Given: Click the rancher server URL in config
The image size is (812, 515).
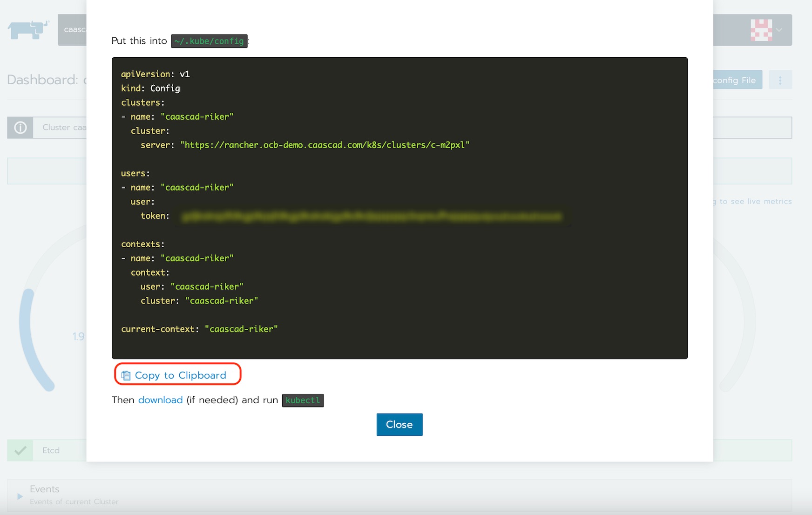Looking at the screenshot, I should coord(325,145).
